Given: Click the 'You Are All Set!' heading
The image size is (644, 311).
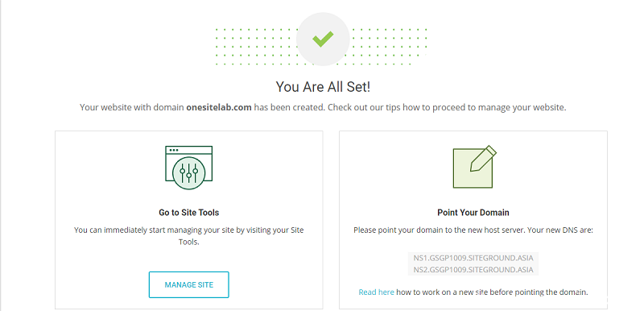Looking at the screenshot, I should [323, 87].
